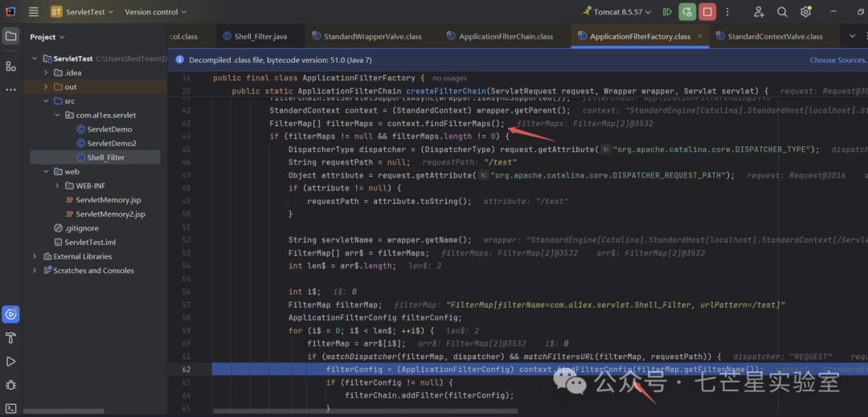This screenshot has width=868, height=417.
Task: Collapse the web folder
Action: tap(46, 171)
